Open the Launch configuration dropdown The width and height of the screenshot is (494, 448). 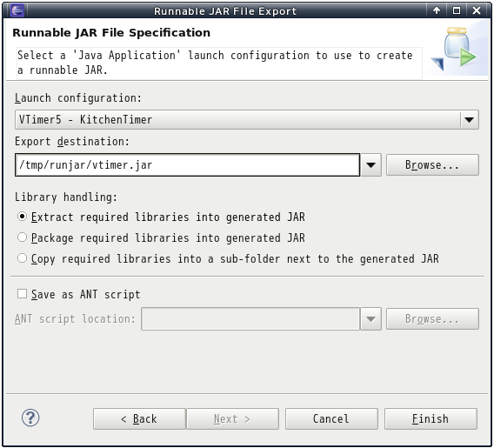[x=247, y=120]
